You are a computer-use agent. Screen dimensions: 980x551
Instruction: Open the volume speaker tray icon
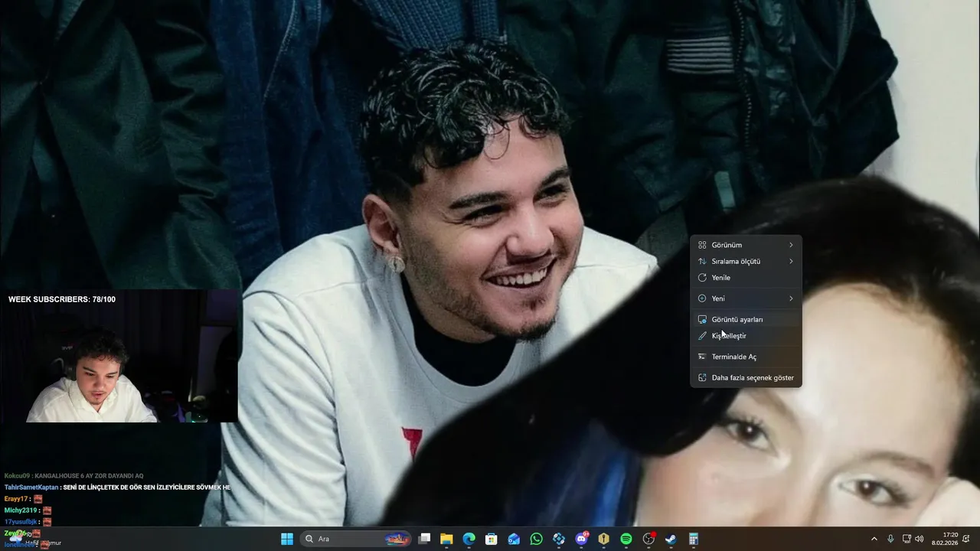coord(920,539)
